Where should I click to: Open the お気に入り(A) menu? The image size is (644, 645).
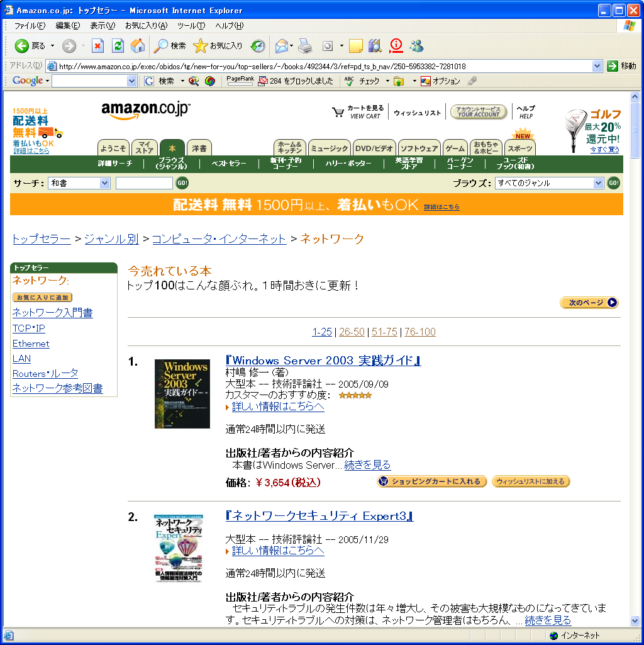(x=147, y=26)
